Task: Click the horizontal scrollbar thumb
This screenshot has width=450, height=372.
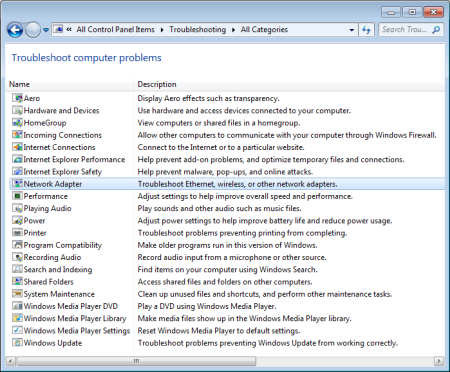Action: [x=137, y=361]
